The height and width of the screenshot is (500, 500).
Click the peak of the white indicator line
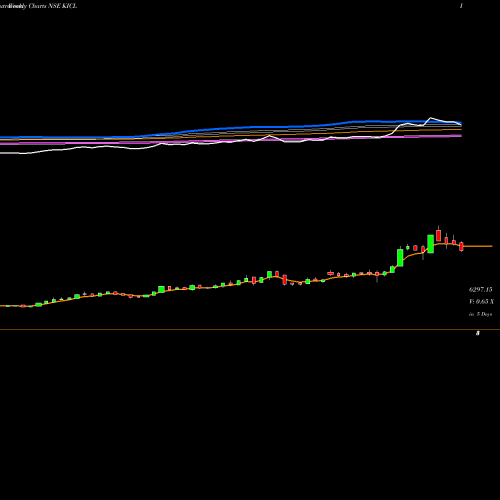431,118
